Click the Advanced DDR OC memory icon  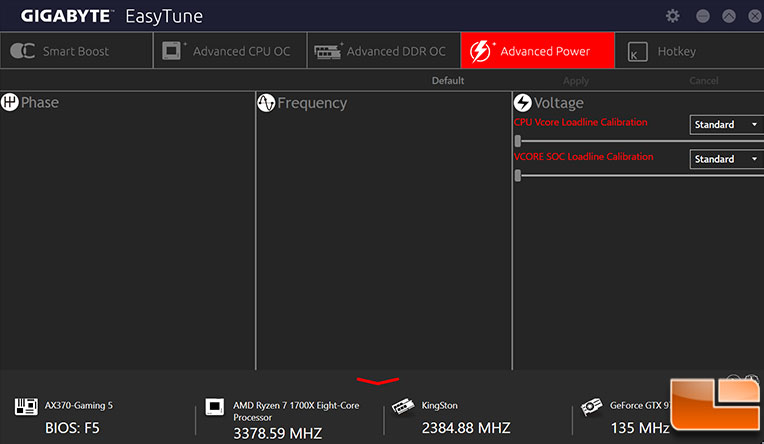327,52
